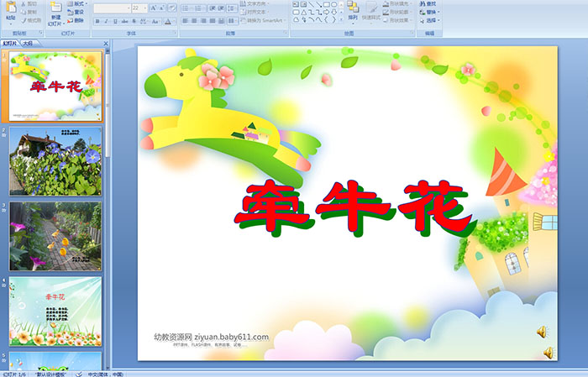Click Convert to SmartArt icon
The width and height of the screenshot is (588, 377).
pos(243,20)
